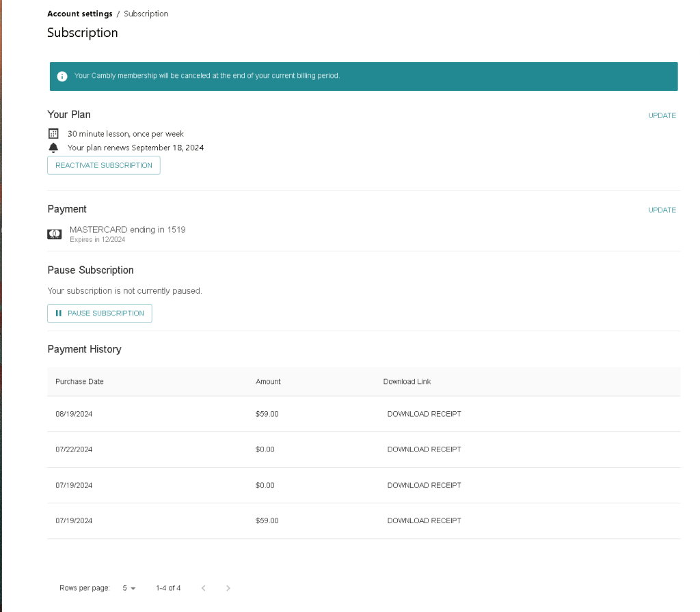The image size is (700, 612).
Task: Click the Download Link column header
Action: coord(407,381)
